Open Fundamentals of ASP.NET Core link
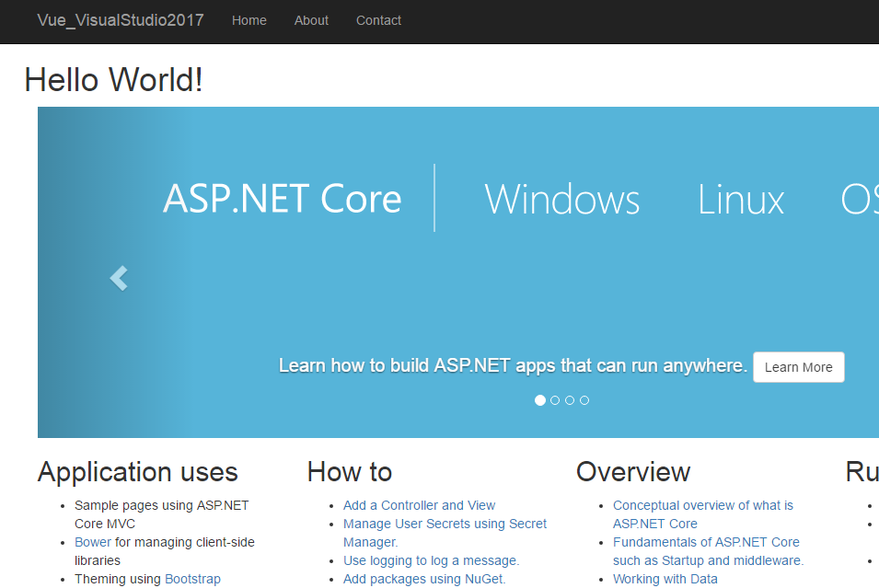Screen dimensions: 879x588 click(708, 551)
